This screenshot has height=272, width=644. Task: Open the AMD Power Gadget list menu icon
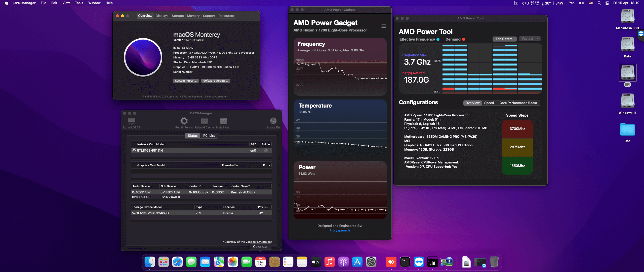(x=383, y=26)
